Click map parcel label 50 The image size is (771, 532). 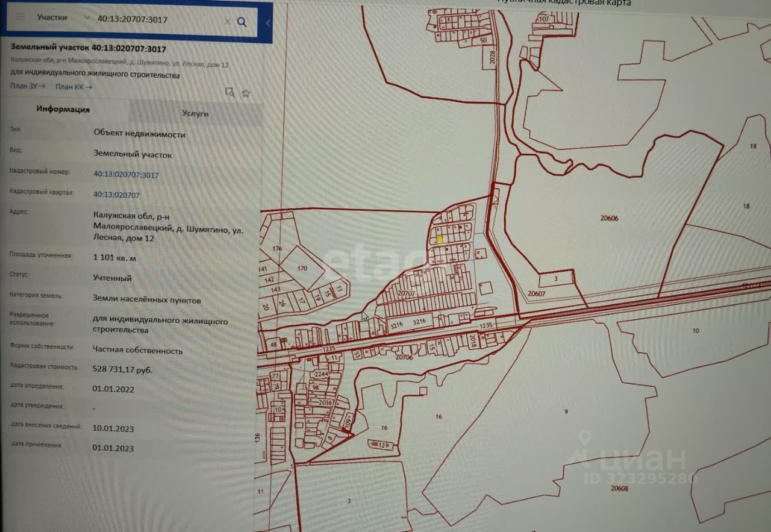click(x=483, y=40)
